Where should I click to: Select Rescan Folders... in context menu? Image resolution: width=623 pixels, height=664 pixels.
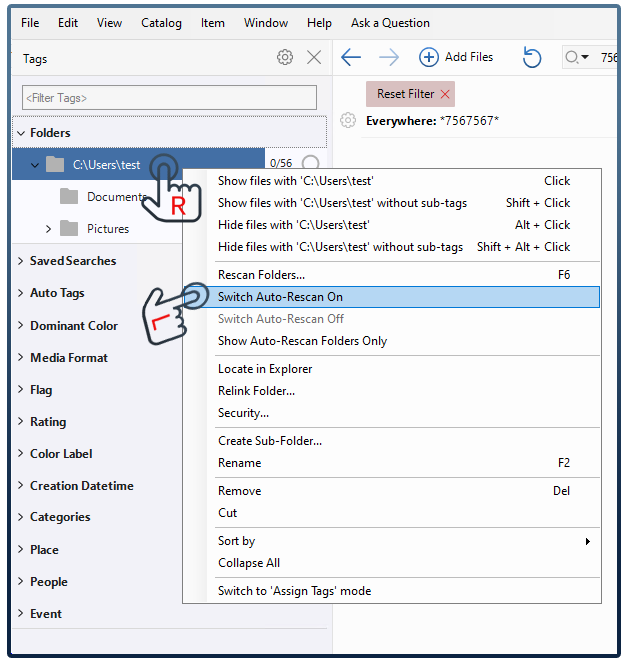pyautogui.click(x=261, y=275)
